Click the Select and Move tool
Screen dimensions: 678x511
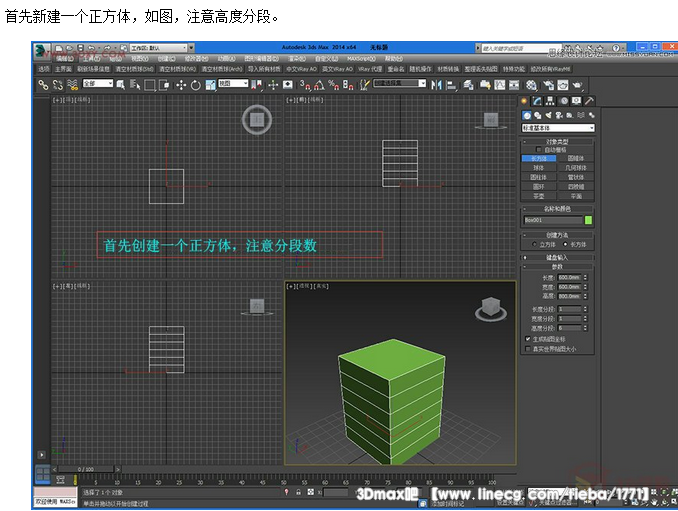coord(181,85)
